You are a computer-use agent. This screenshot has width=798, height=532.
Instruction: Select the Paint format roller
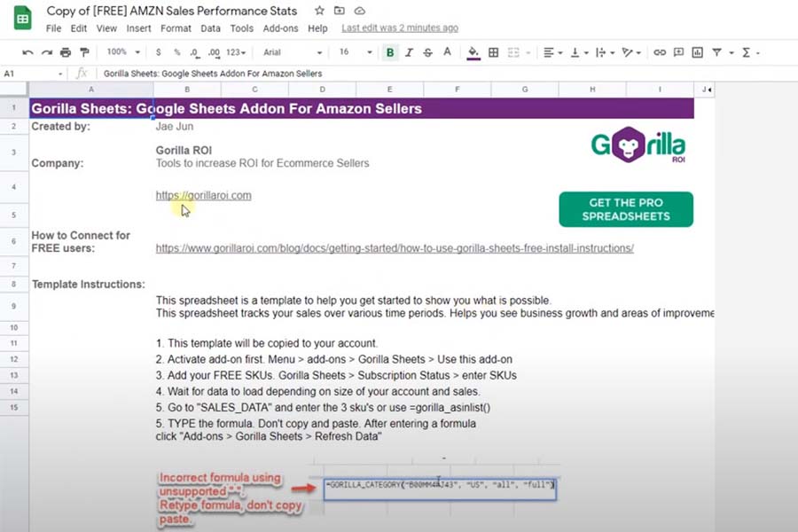point(84,52)
